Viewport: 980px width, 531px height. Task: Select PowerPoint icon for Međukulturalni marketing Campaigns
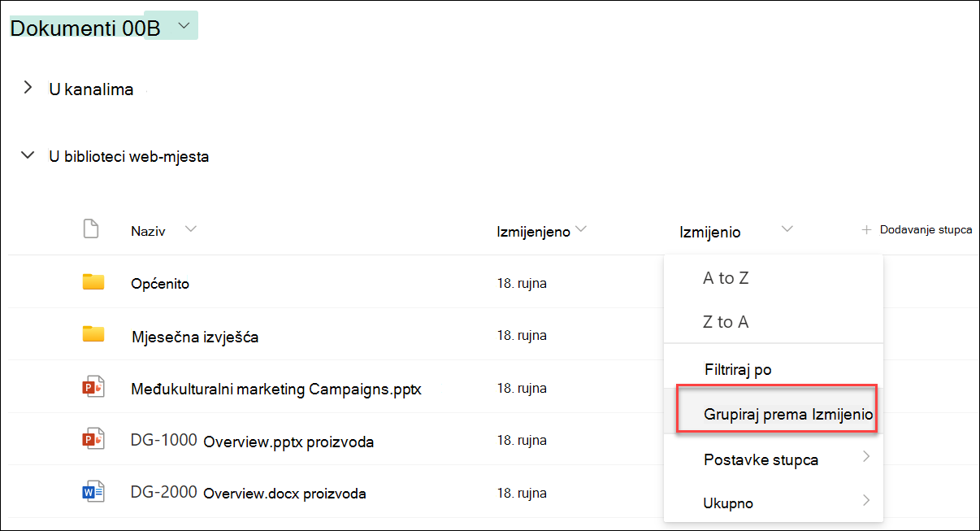tap(93, 387)
